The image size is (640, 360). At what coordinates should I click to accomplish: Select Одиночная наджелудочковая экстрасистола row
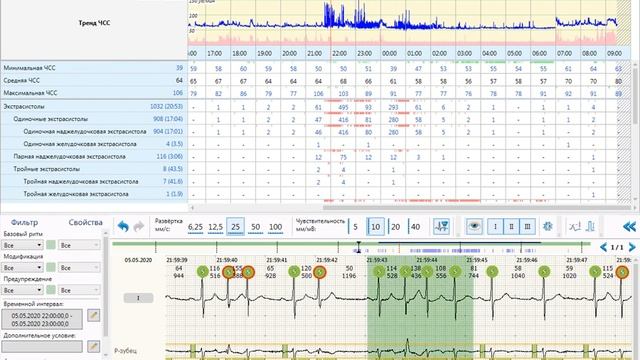coord(94,131)
